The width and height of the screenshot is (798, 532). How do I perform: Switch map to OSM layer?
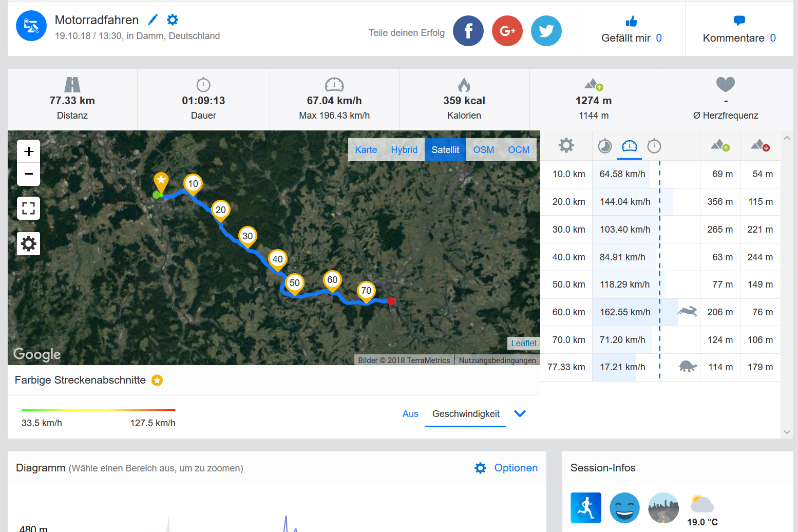[483, 150]
